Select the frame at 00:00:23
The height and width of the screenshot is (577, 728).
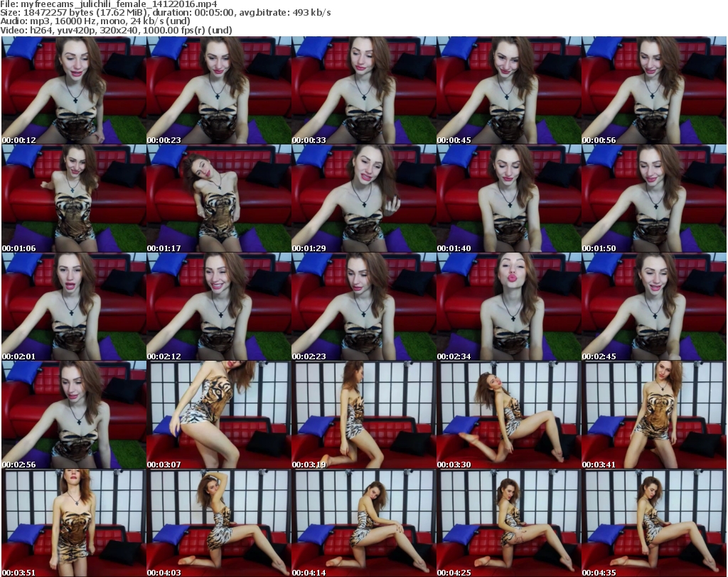point(219,90)
